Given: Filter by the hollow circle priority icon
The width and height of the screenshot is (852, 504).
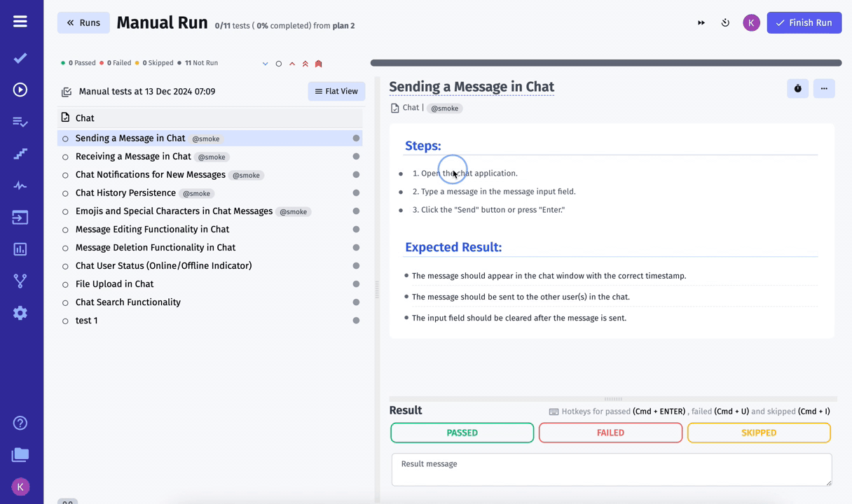Looking at the screenshot, I should [x=279, y=64].
